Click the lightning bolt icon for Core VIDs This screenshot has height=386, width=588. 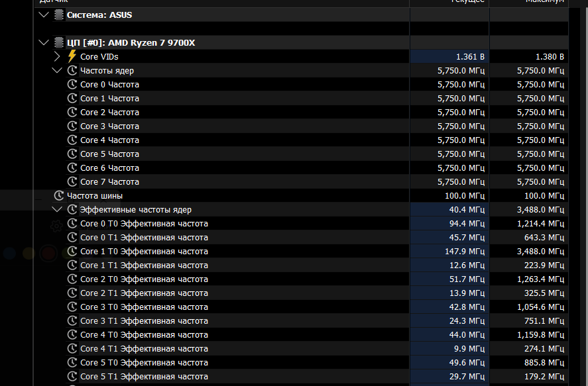pos(72,56)
